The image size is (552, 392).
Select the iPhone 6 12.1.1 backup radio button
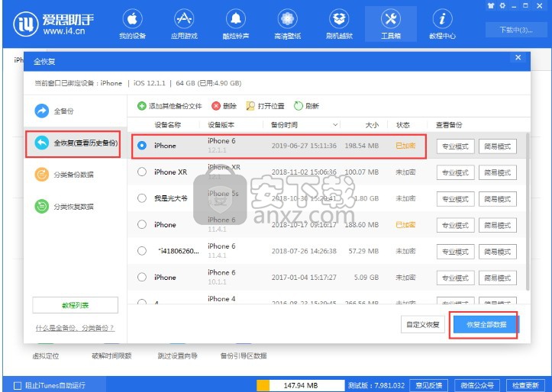click(x=142, y=145)
